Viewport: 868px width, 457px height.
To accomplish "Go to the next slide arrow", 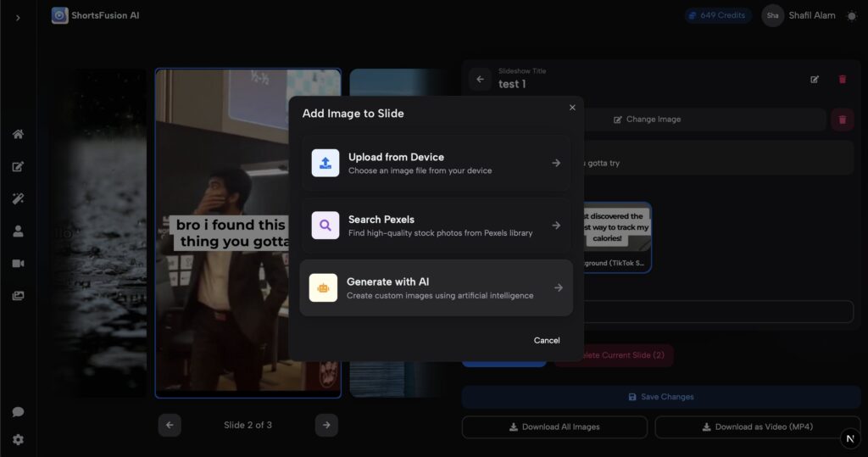I will (326, 425).
